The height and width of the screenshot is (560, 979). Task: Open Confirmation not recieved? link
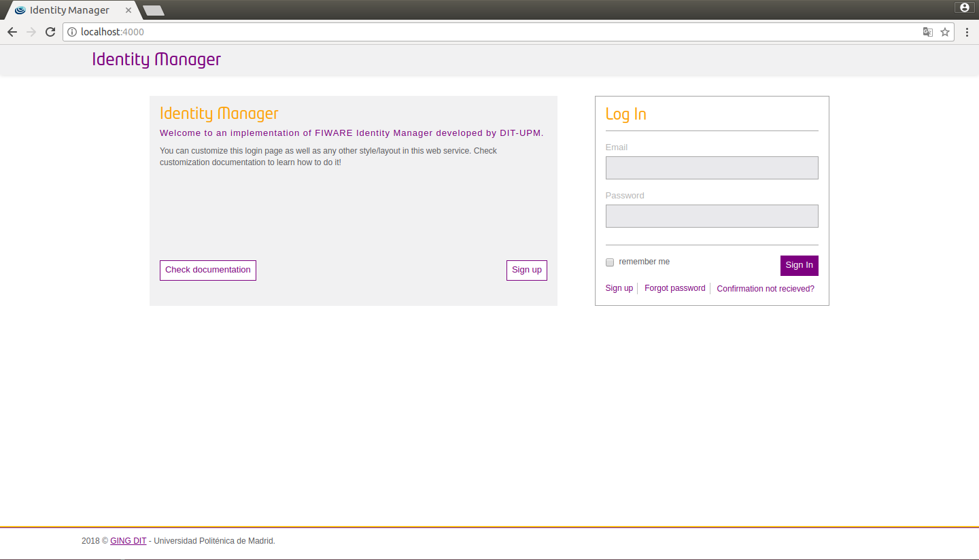(x=766, y=289)
